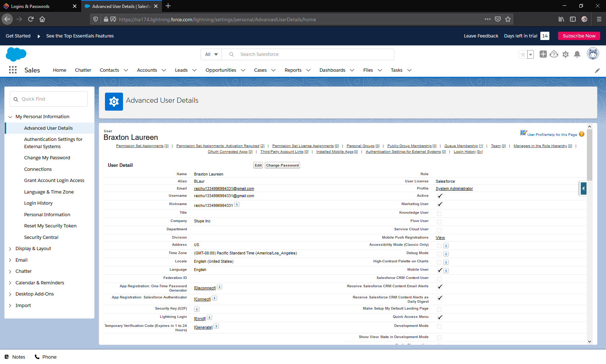606x364 pixels.
Task: Click the Search Salesforce field
Action: tap(308, 54)
